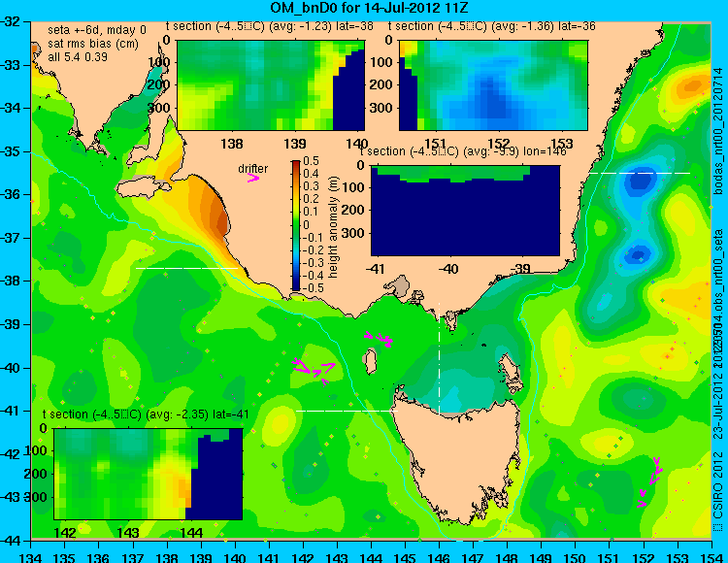Click the white dashed vertical line at 146E
The height and width of the screenshot is (563, 728).
[x=439, y=358]
